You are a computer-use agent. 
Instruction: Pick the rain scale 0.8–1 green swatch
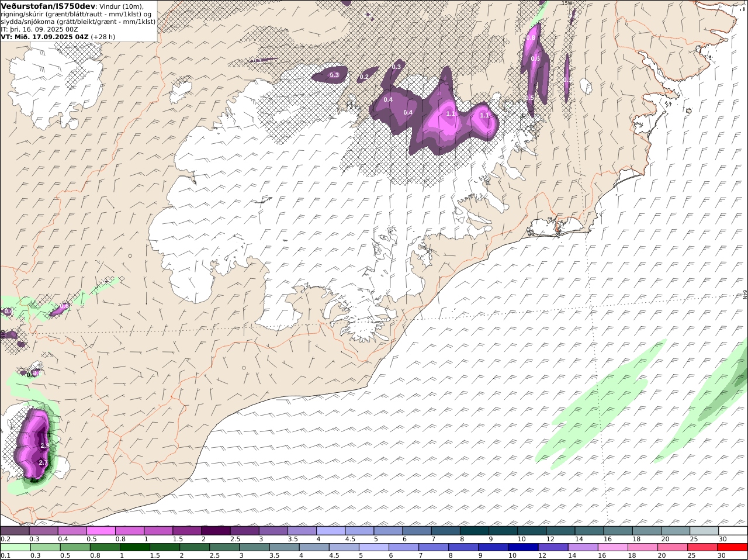(105, 547)
